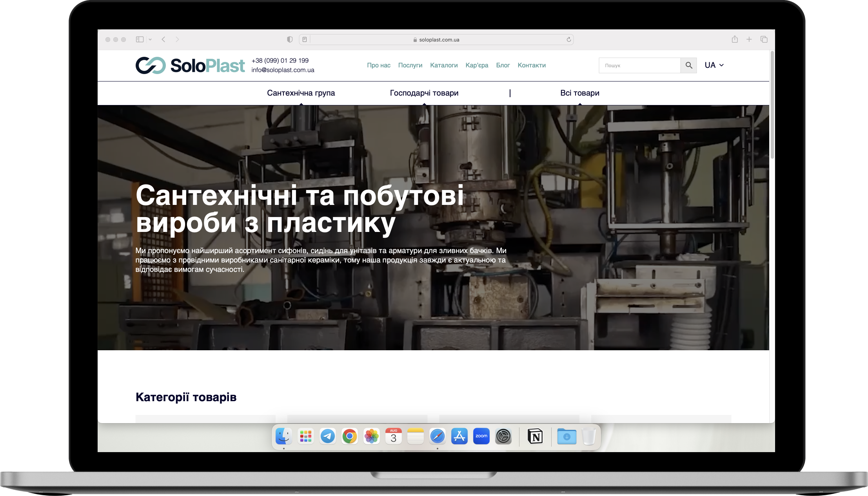The image size is (868, 496).
Task: Open the Контакти page link
Action: [x=531, y=65]
